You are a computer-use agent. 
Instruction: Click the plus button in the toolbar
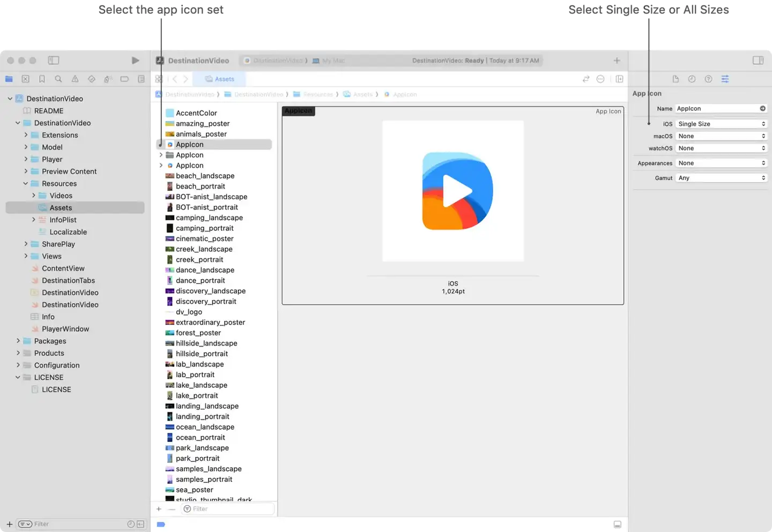pos(617,61)
